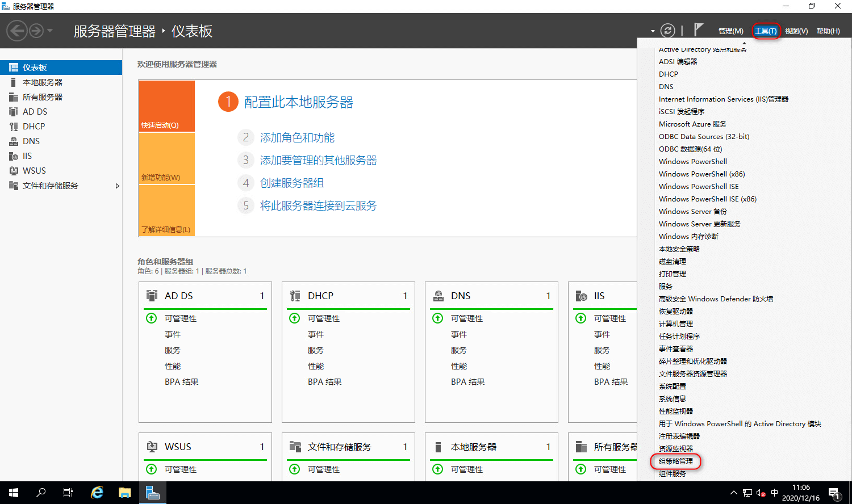Click IIS tile header icon
Image resolution: width=852 pixels, height=504 pixels.
click(582, 296)
